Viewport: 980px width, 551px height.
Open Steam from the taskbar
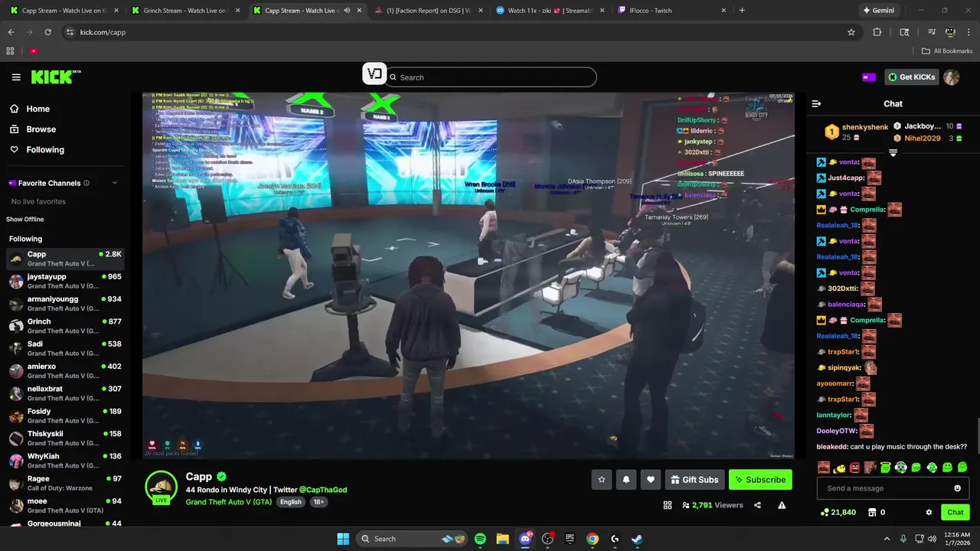(636, 539)
